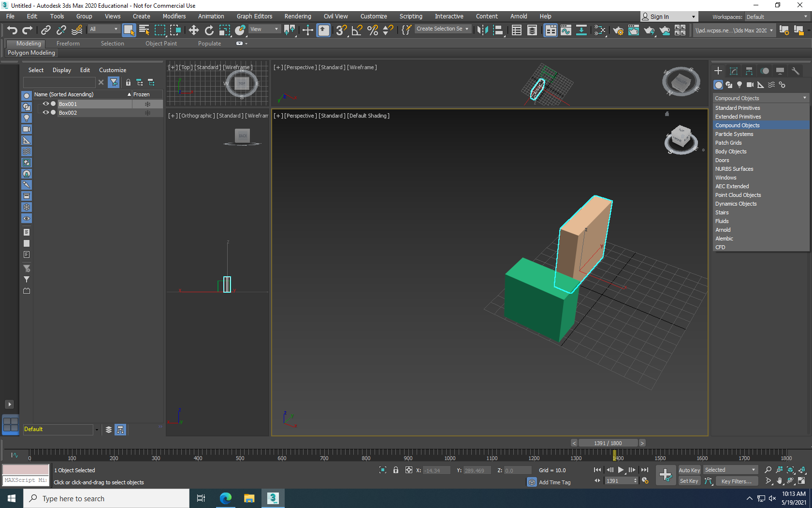
Task: Choose Standard Primitives from the list
Action: (738, 108)
